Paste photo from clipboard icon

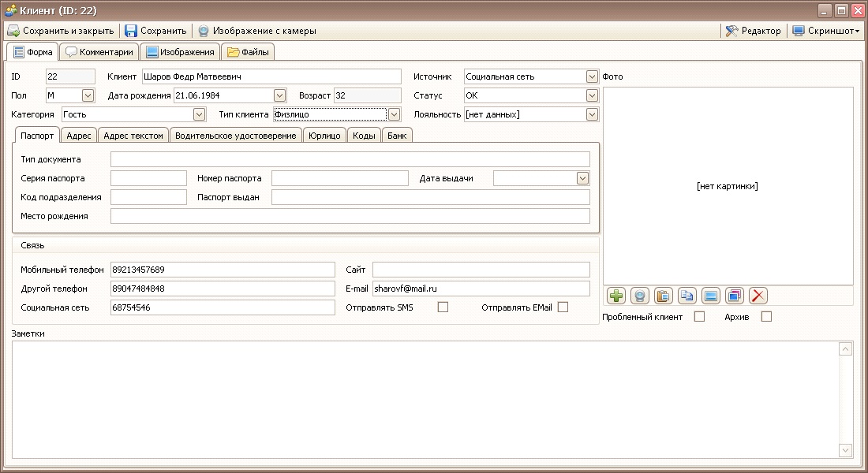pyautogui.click(x=663, y=296)
